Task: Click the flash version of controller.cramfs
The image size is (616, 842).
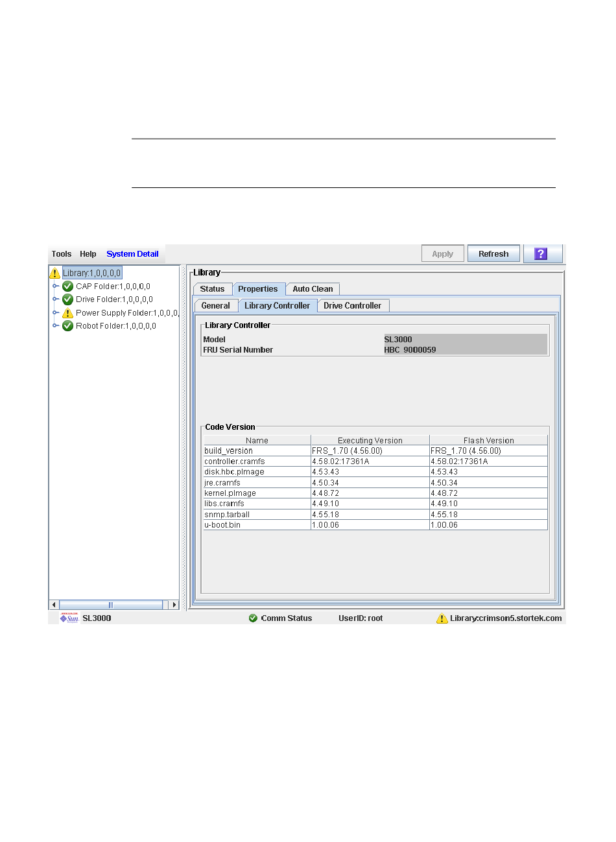Action: click(x=489, y=462)
